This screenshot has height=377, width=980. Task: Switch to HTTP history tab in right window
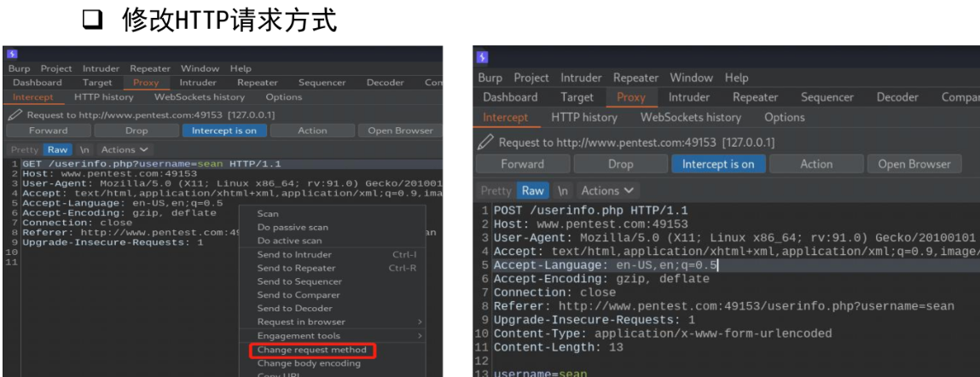(x=583, y=117)
